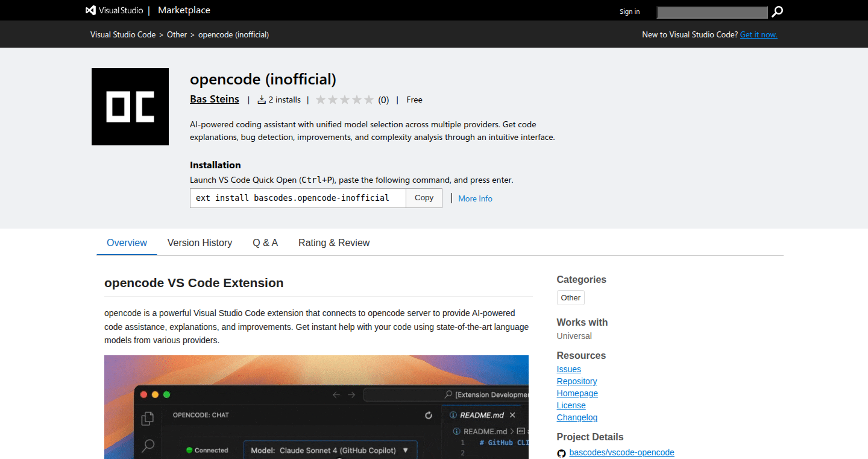This screenshot has width=868, height=459.
Task: Click the 'Universal' works-with text
Action: point(574,336)
